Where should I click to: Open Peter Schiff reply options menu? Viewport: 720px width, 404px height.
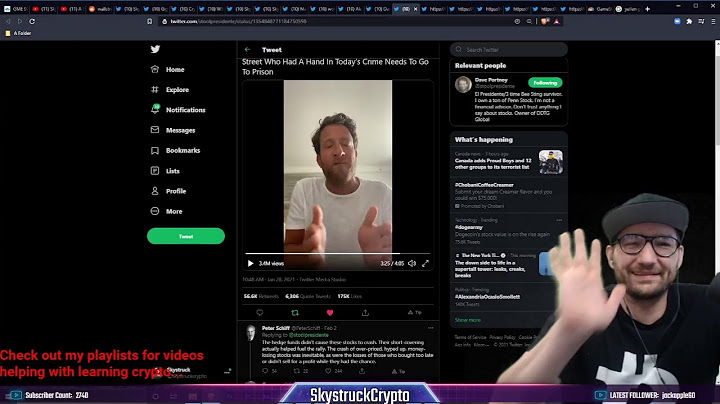coord(431,328)
